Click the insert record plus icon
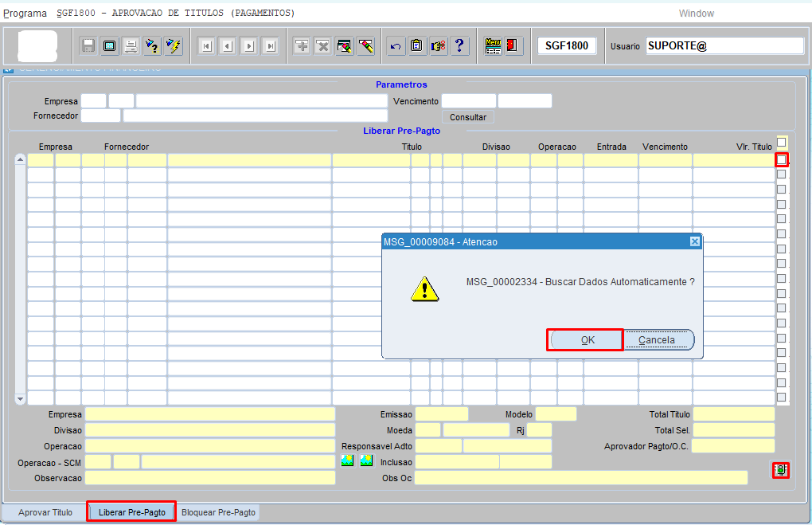The height and width of the screenshot is (525, 812). click(x=302, y=46)
